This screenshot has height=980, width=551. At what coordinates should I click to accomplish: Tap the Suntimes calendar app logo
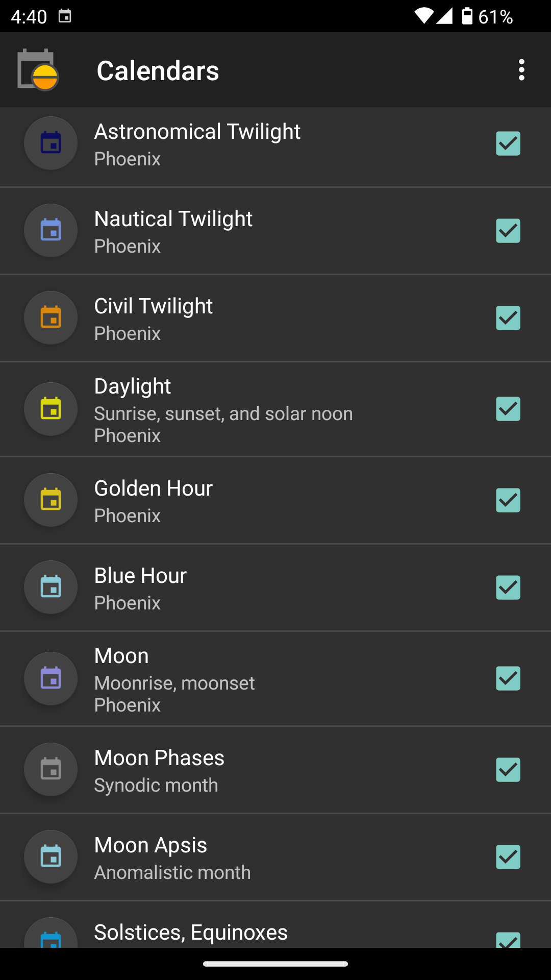coord(38,70)
